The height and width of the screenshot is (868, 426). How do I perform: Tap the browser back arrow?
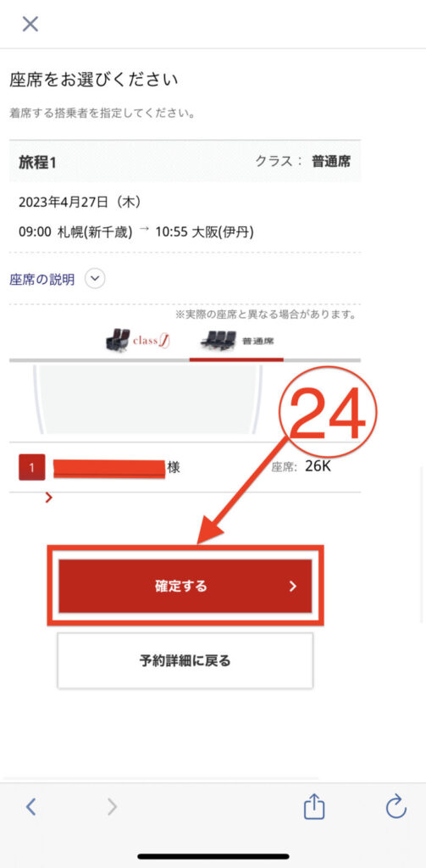(x=31, y=807)
